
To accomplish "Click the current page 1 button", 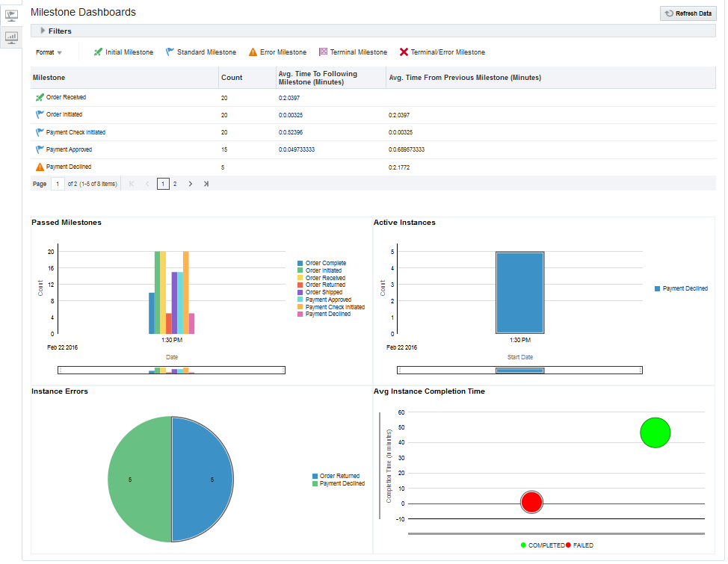I will (163, 184).
